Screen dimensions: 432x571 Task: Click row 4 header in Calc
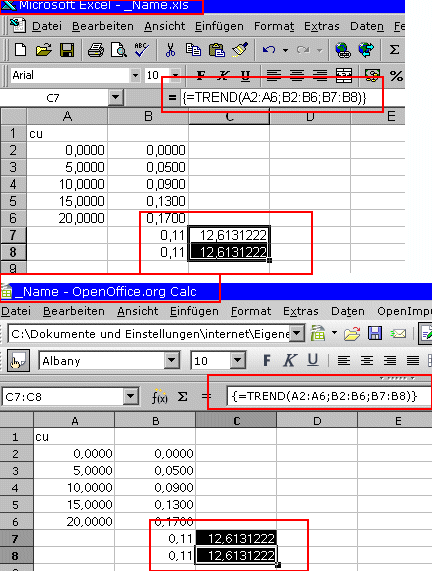tap(16, 488)
